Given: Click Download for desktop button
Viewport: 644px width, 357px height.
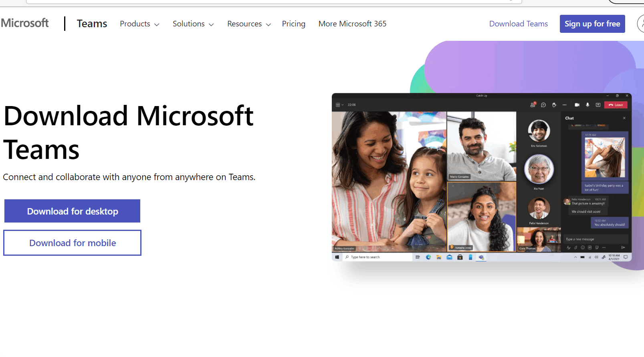Looking at the screenshot, I should click(x=72, y=211).
